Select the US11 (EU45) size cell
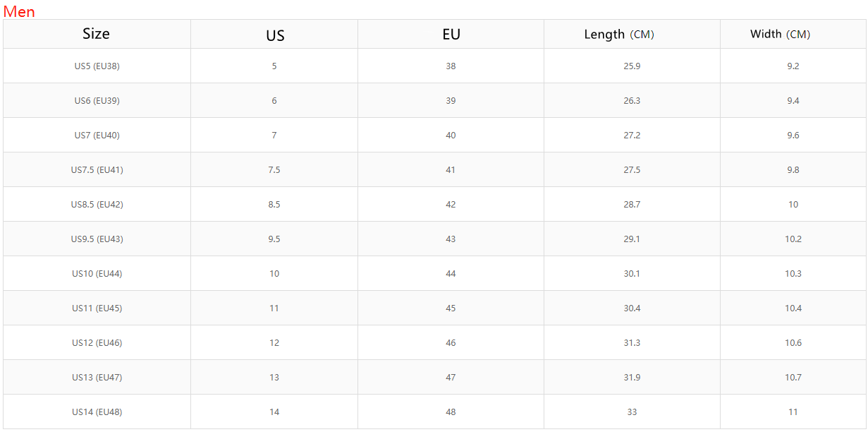 (x=97, y=308)
